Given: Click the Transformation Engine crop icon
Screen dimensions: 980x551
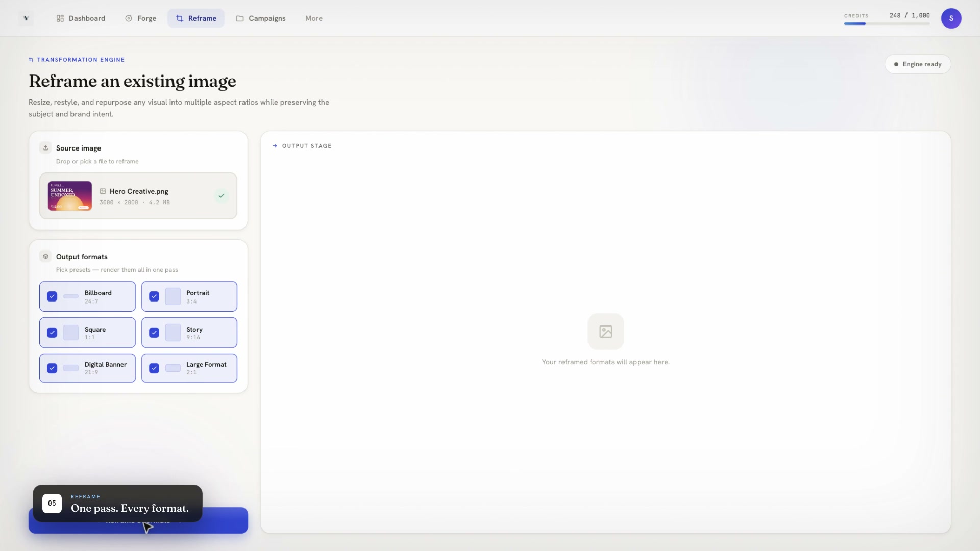Looking at the screenshot, I should (31, 60).
